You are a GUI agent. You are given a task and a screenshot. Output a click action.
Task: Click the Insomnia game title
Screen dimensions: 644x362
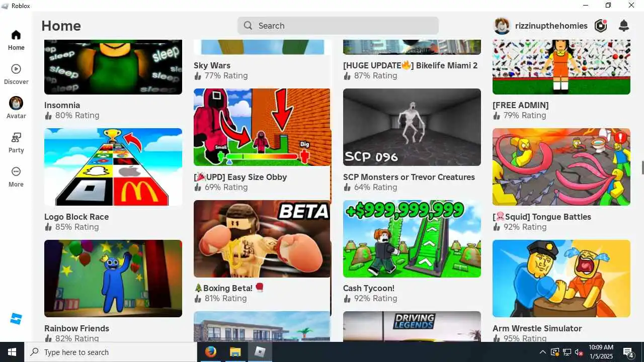62,105
